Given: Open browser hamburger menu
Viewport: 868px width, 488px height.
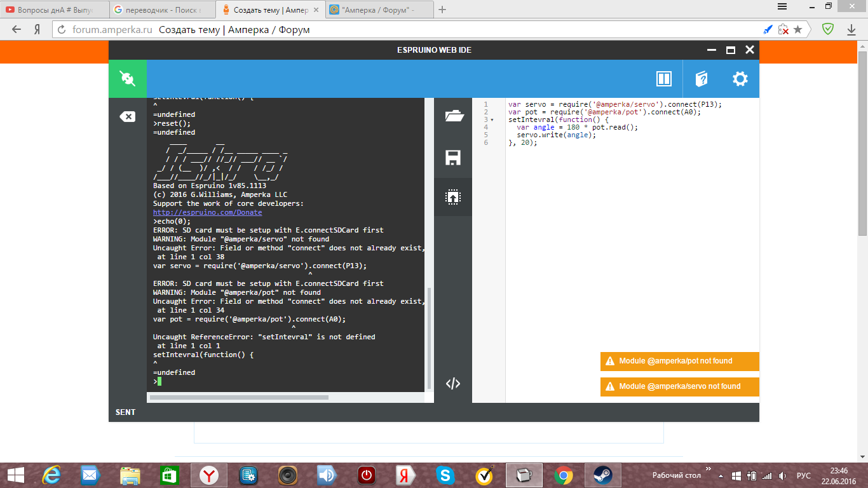Looking at the screenshot, I should 783,6.
